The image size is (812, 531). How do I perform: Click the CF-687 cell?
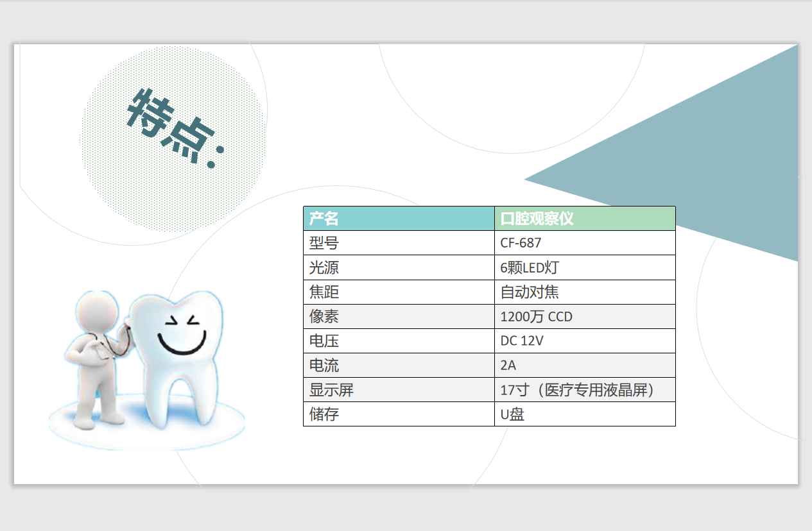click(585, 243)
